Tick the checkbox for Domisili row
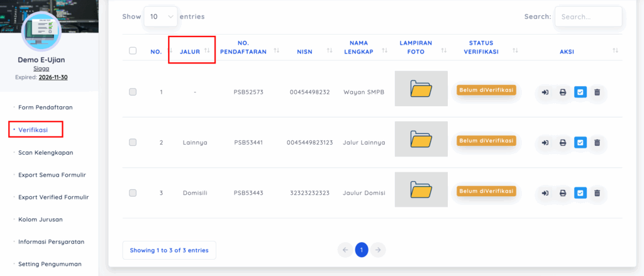Viewport: 644px width, 276px height. click(x=133, y=192)
